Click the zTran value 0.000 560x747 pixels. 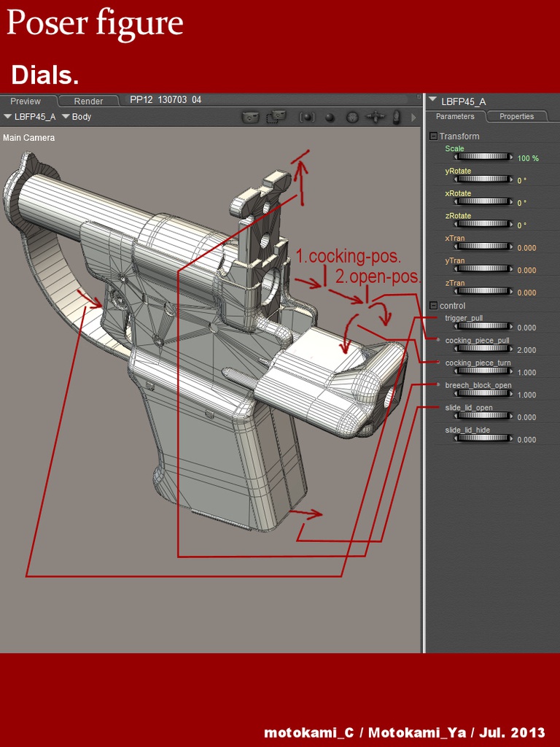point(526,293)
